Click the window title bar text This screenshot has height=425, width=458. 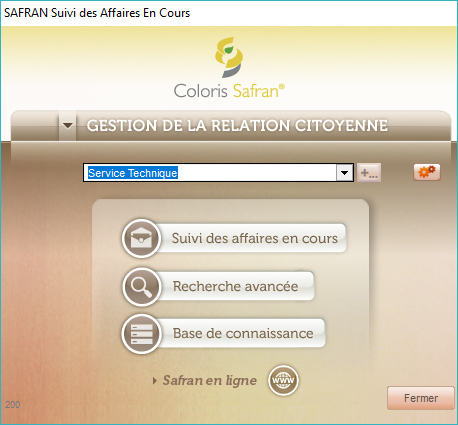(97, 13)
